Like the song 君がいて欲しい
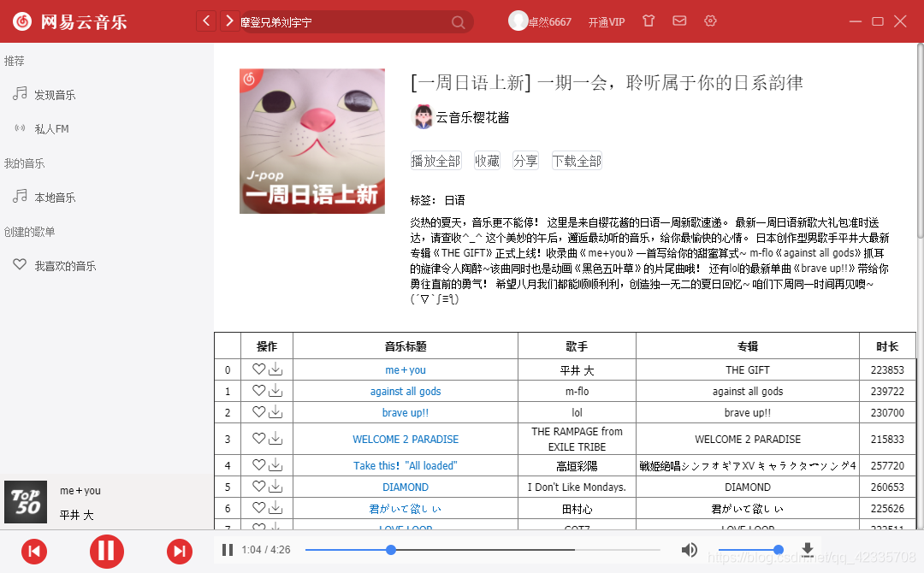Image resolution: width=924 pixels, height=573 pixels. (x=258, y=507)
